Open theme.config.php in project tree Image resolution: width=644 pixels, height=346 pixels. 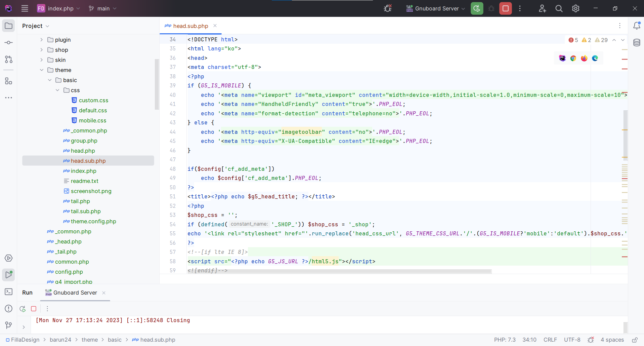[89, 221]
